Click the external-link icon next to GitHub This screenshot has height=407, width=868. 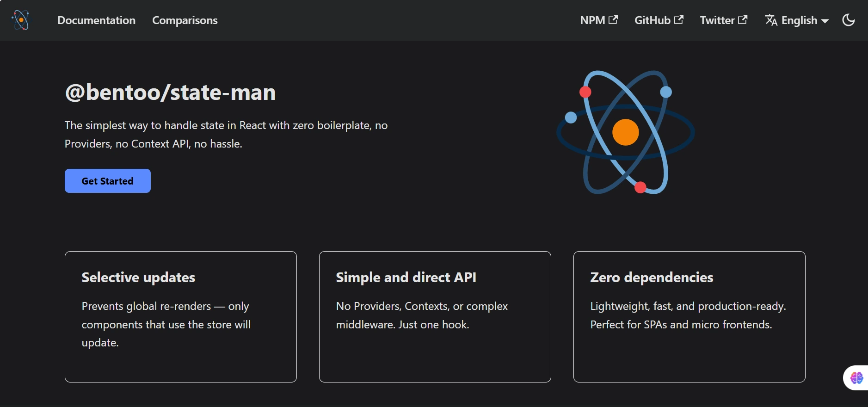click(679, 20)
